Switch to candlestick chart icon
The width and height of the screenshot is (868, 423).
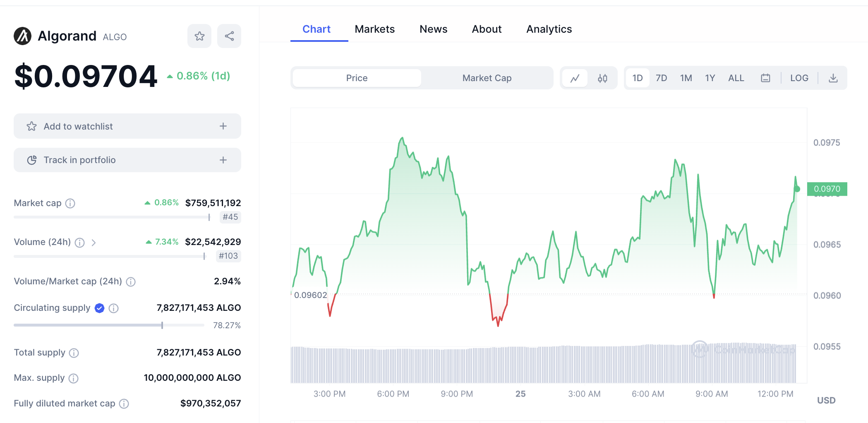602,78
